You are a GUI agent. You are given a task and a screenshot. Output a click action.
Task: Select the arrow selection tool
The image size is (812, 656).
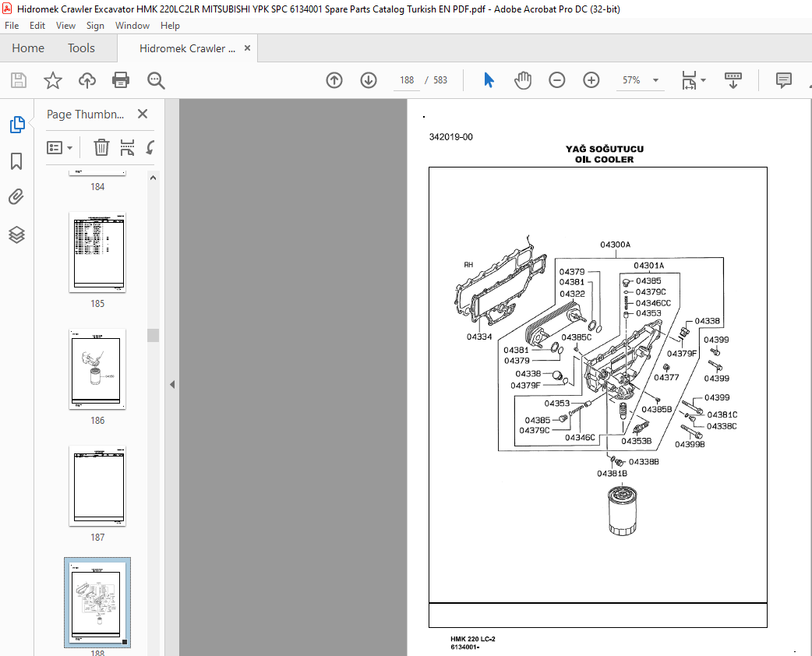pos(489,80)
